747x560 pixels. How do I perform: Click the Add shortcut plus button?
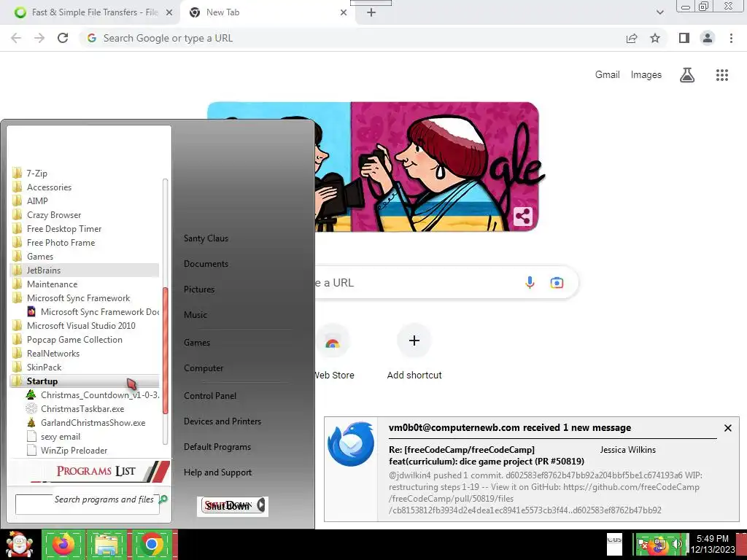click(414, 341)
